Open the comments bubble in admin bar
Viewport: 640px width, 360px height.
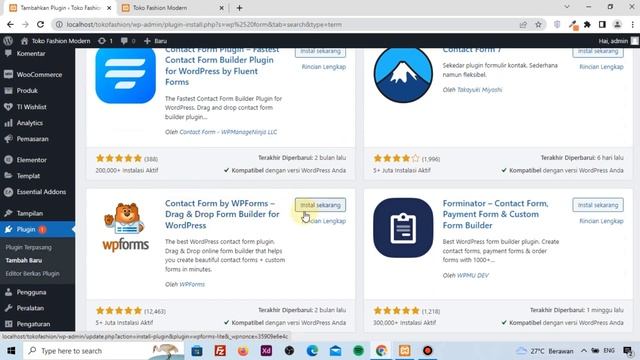pyautogui.click(x=128, y=41)
